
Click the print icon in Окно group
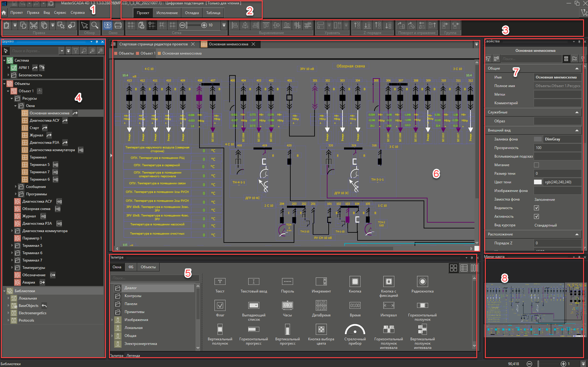coord(118,25)
